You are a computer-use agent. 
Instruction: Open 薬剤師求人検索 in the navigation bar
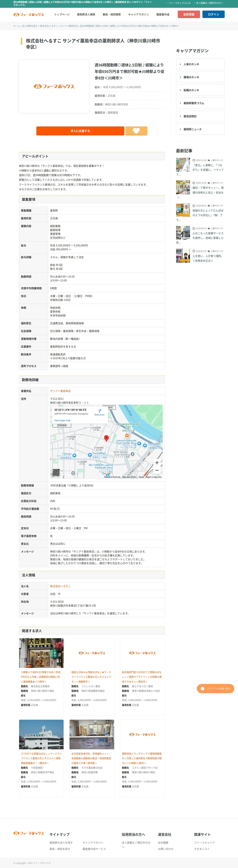coord(86,14)
